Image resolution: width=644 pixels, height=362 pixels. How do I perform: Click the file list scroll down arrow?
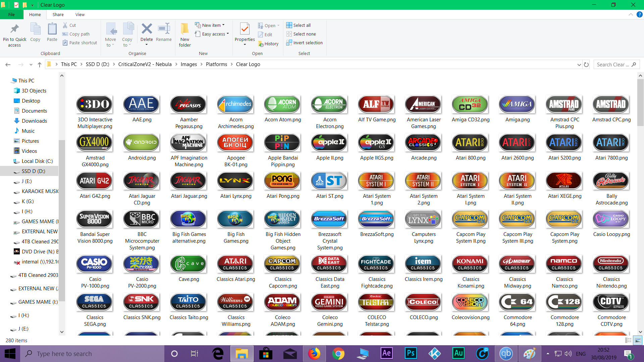(x=640, y=331)
